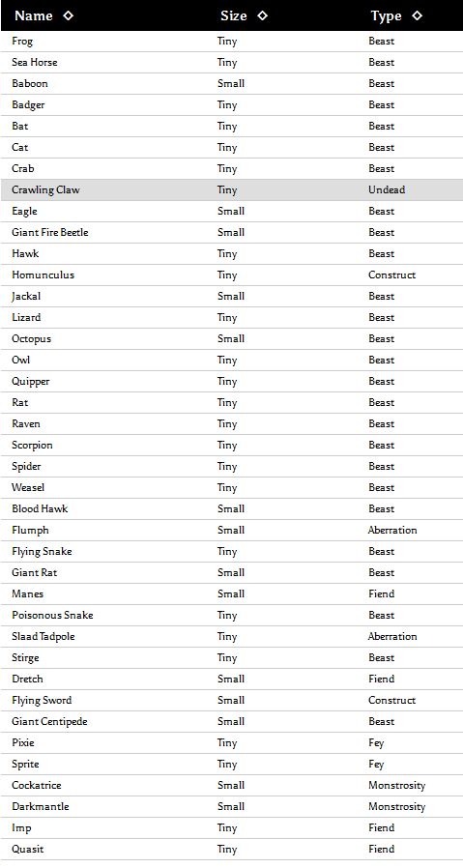This screenshot has width=463, height=868.
Task: Click the sort diamond icon beside Type
Action: [x=417, y=15]
